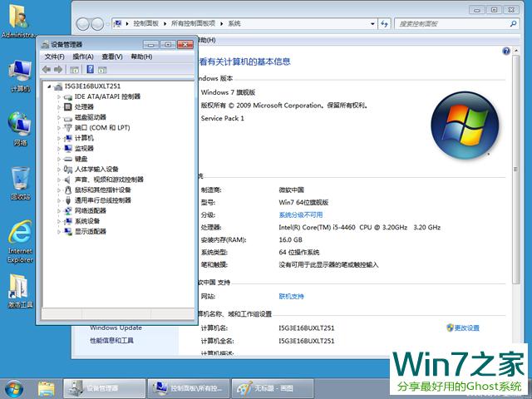Open the 文件(F) menu
The image size is (532, 399).
54,57
